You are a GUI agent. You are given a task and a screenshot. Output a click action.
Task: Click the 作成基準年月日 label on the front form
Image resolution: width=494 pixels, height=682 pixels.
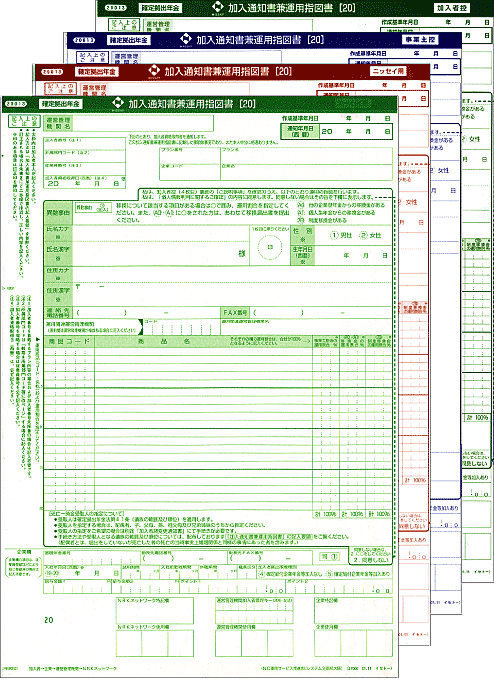300,118
